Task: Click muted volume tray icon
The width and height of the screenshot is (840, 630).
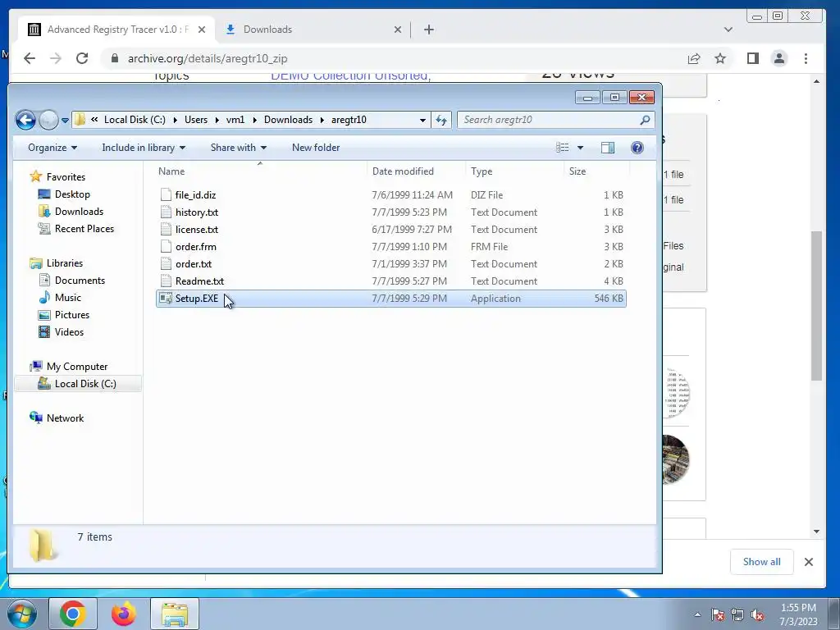Action: (757, 615)
